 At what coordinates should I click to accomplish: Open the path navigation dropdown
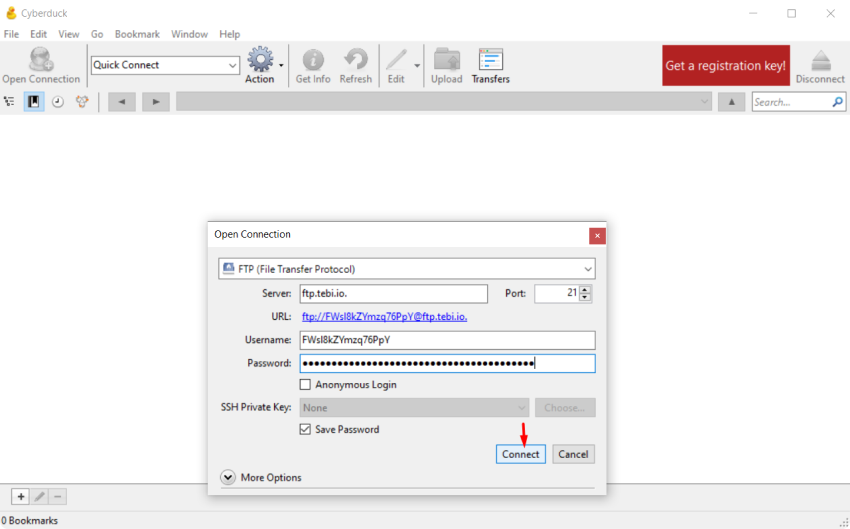[704, 101]
